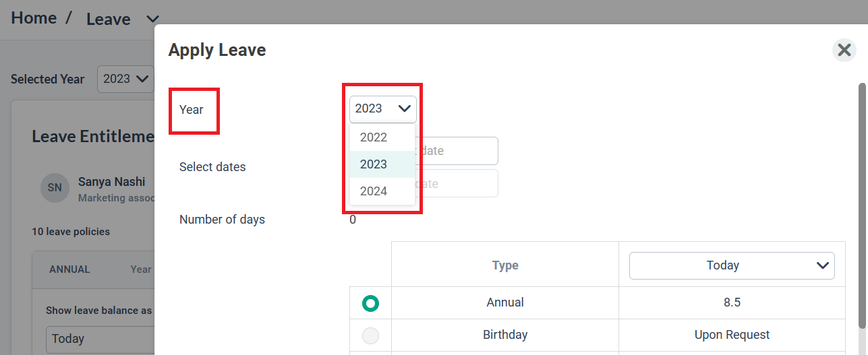Screen dimensions: 868x355
Task: Click the chevron next to Leave breadcrumb
Action: pyautogui.click(x=152, y=19)
